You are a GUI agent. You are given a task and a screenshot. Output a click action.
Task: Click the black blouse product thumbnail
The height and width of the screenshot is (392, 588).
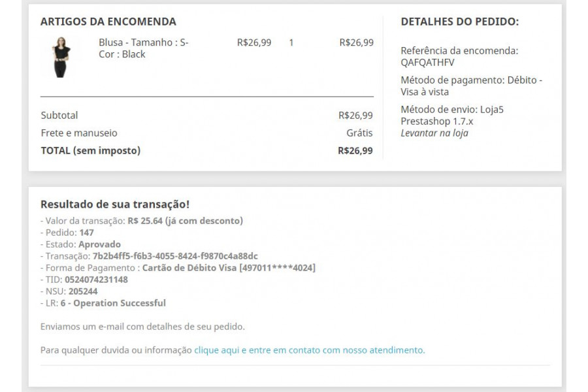[61, 57]
